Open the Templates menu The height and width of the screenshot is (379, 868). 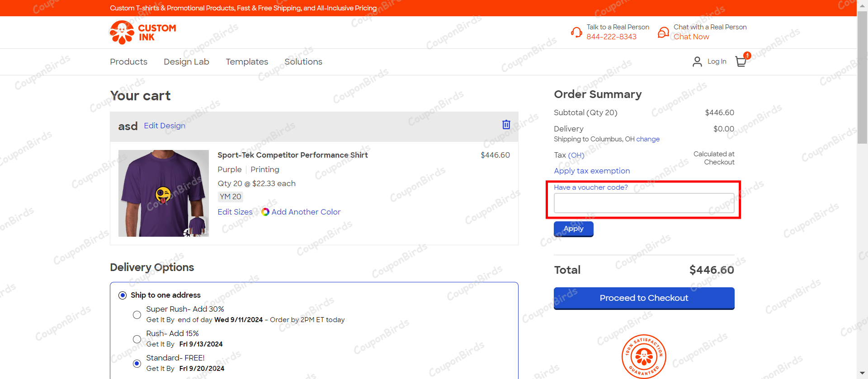[247, 62]
